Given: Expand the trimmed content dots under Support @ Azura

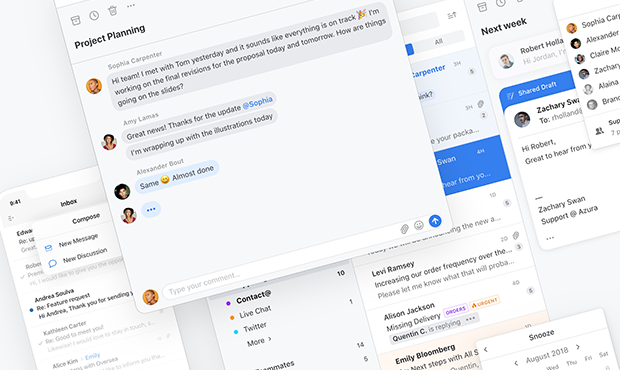Looking at the screenshot, I should coord(550,238).
